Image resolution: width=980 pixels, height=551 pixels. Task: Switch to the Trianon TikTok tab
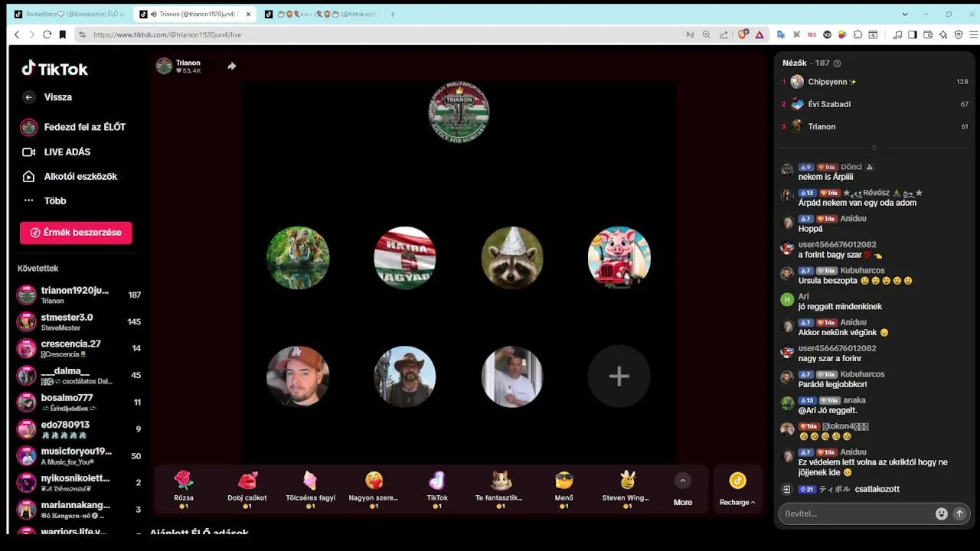pyautogui.click(x=194, y=14)
